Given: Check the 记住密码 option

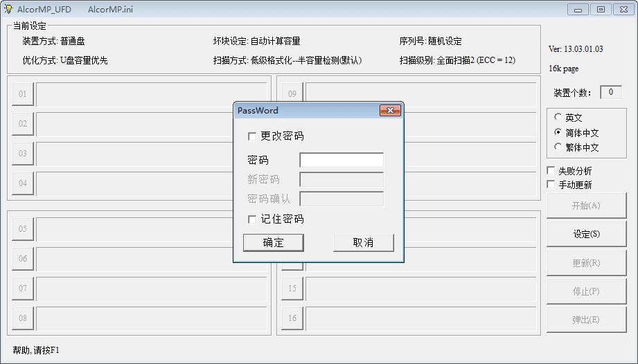Looking at the screenshot, I should click(x=252, y=219).
